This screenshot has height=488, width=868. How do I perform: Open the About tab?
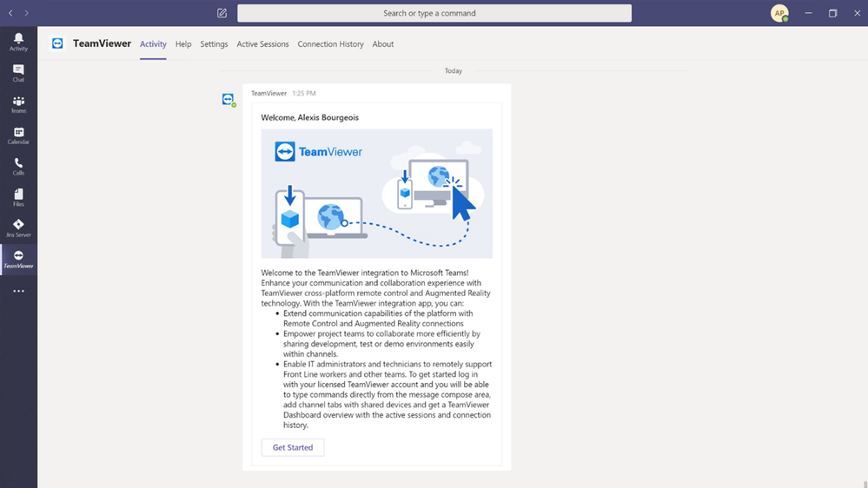[383, 43]
